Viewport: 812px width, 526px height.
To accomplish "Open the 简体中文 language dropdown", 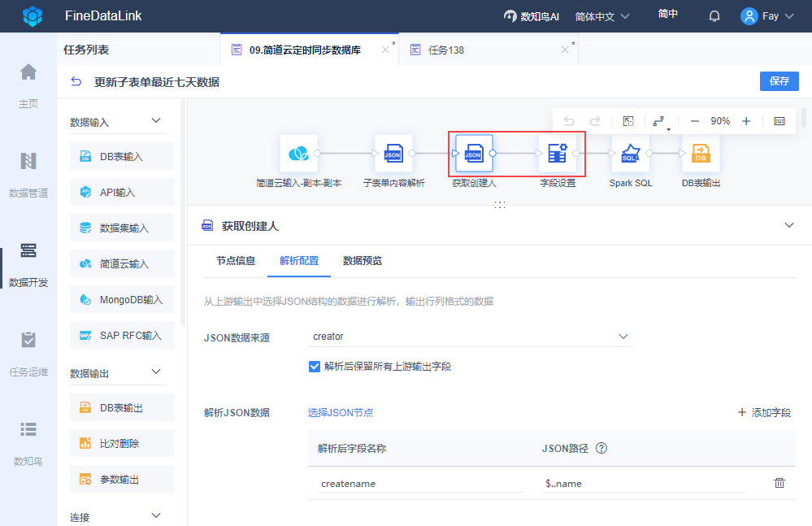I will click(x=602, y=16).
